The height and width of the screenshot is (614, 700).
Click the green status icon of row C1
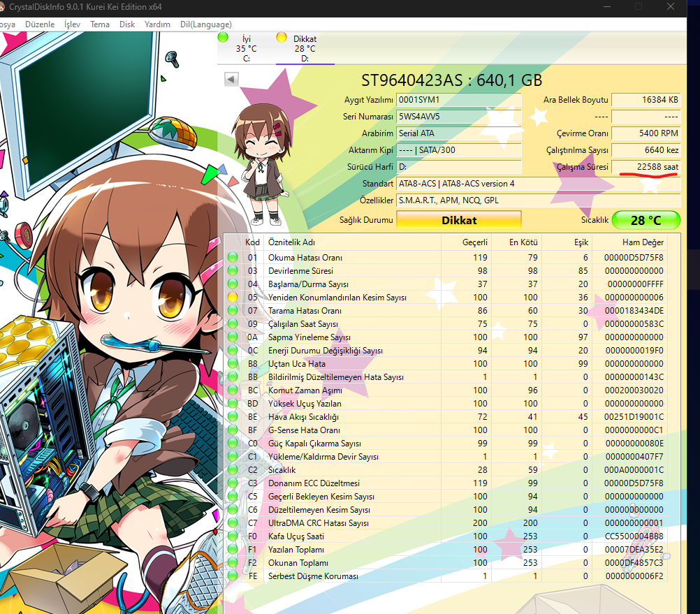233,457
